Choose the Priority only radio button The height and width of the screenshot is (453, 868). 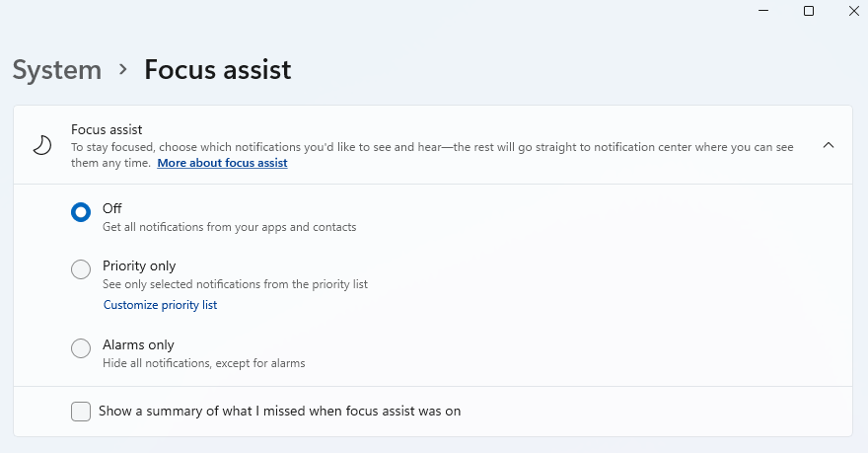pos(81,269)
